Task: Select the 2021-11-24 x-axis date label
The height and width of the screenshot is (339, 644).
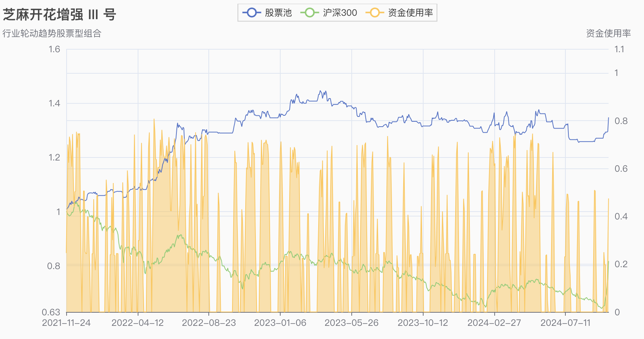Action: click(66, 323)
